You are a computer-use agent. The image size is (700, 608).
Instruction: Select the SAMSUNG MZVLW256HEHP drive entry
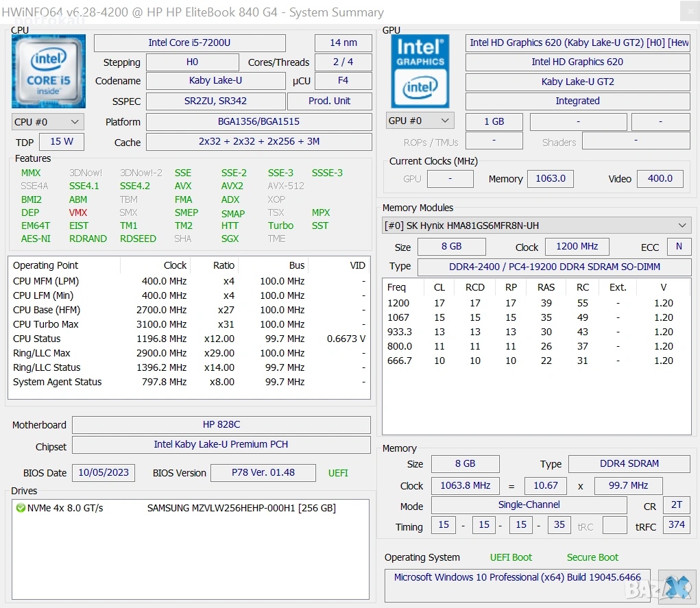click(x=241, y=508)
